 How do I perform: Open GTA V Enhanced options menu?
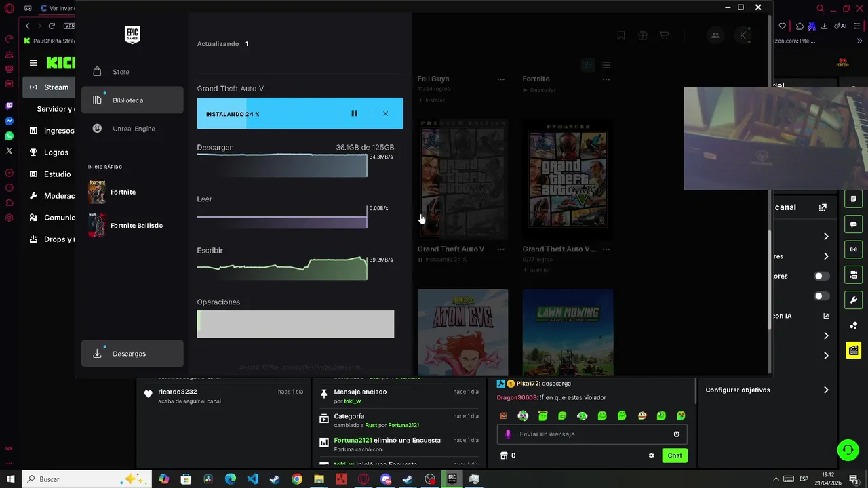point(606,249)
